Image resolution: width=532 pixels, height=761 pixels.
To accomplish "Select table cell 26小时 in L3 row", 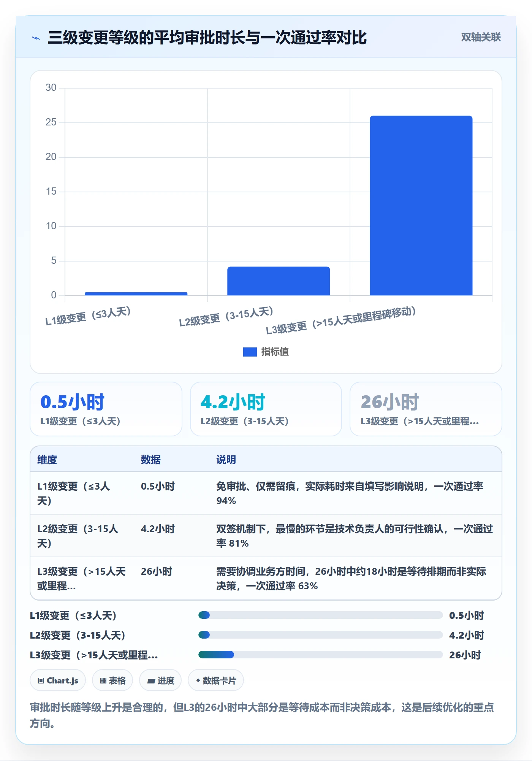I will click(x=156, y=571).
